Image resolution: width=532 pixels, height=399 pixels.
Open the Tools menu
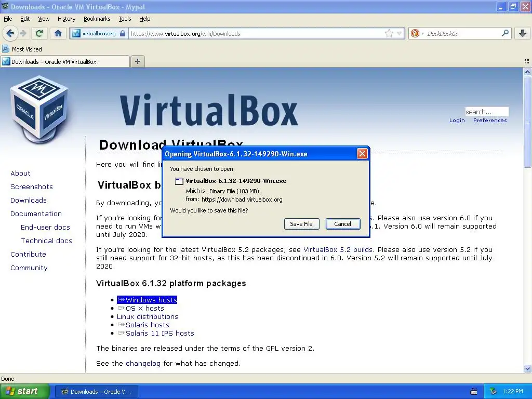click(125, 19)
